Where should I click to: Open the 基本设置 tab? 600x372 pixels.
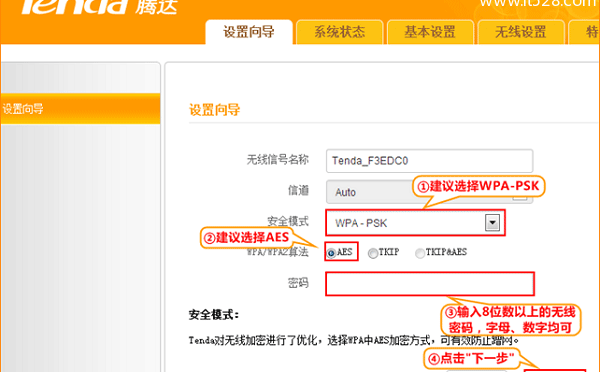(430, 32)
